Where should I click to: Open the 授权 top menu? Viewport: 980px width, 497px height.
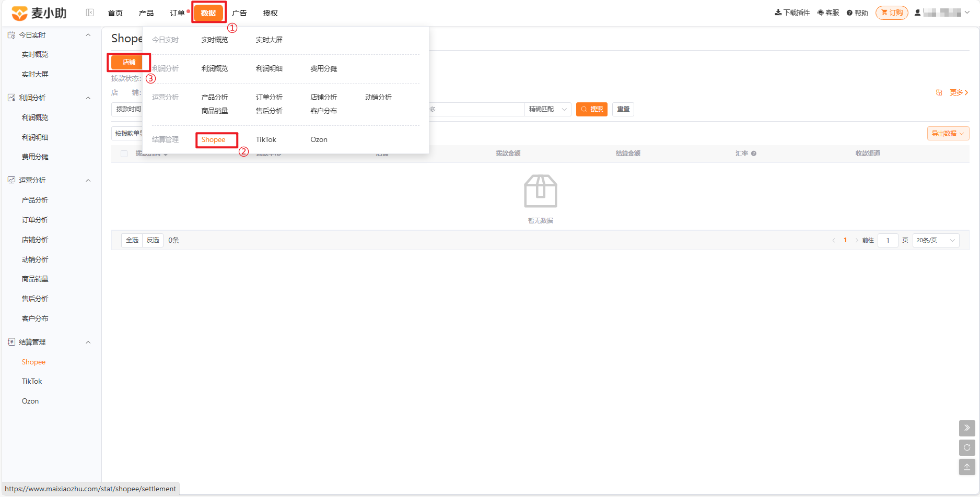[270, 13]
